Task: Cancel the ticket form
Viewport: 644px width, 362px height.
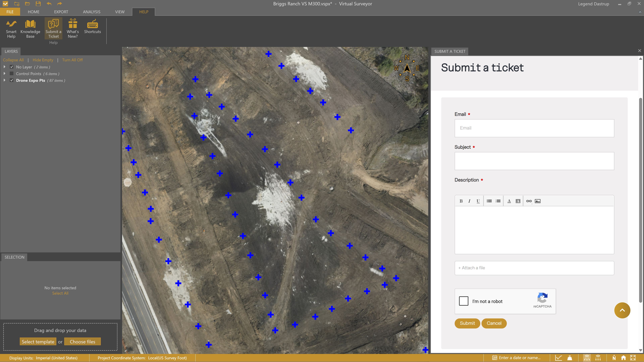Action: click(494, 323)
